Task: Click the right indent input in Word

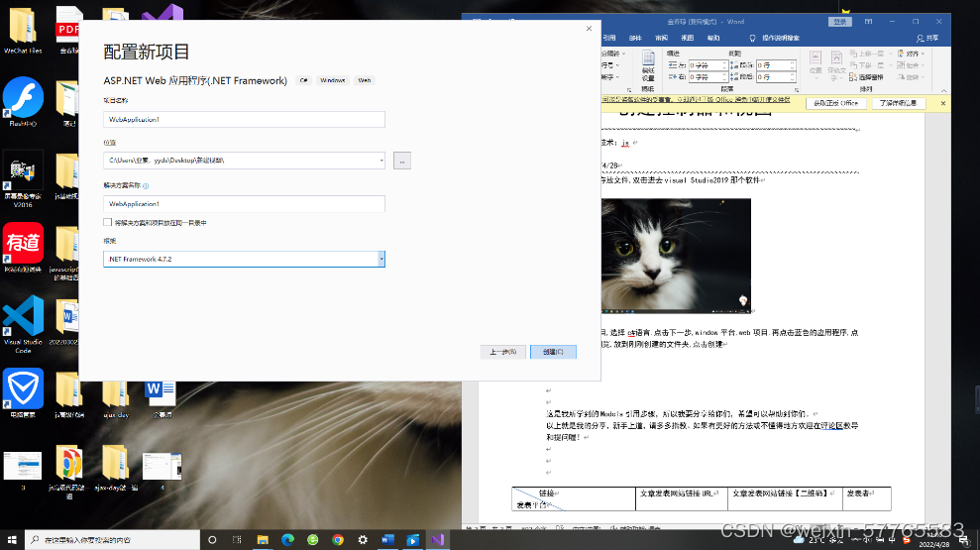Action: point(708,77)
